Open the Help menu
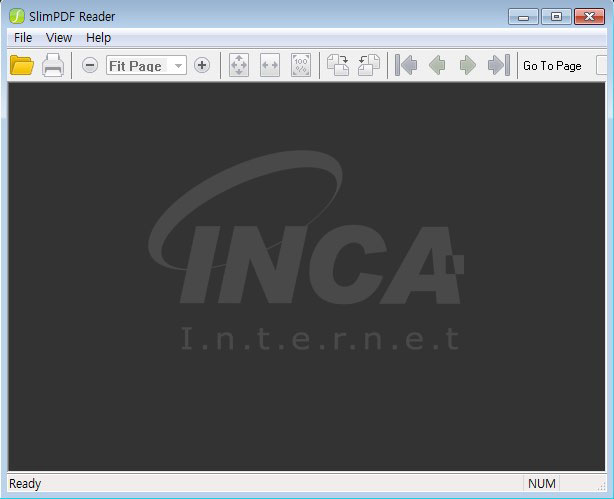614x499 pixels. point(98,38)
